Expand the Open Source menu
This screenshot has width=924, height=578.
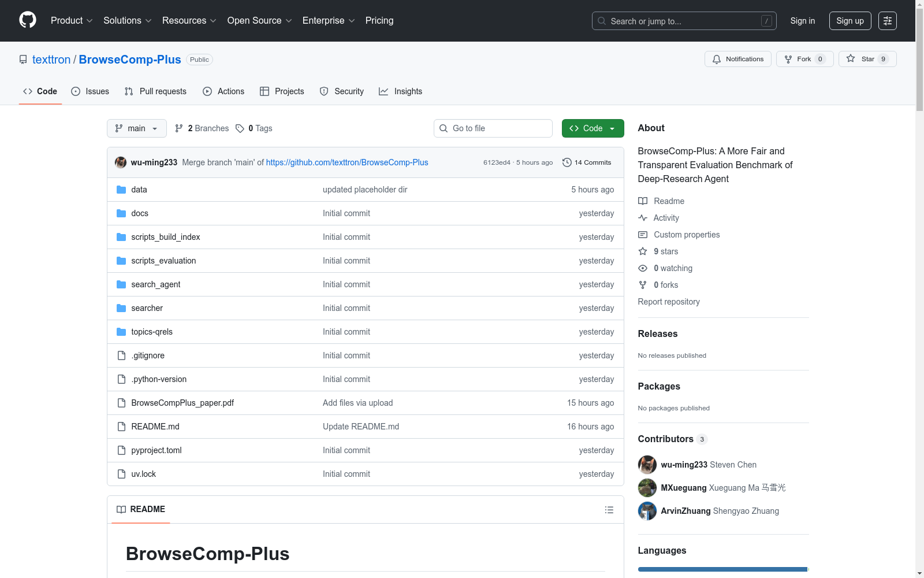pos(259,21)
